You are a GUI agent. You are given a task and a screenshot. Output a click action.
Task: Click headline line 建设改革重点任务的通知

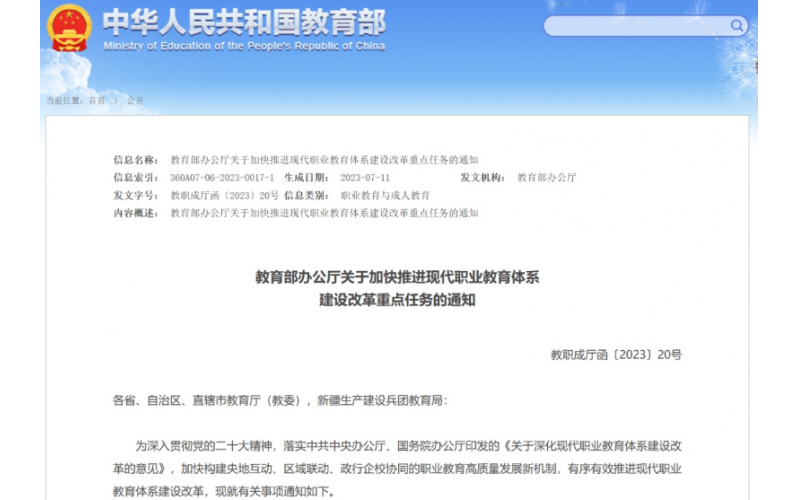(397, 299)
